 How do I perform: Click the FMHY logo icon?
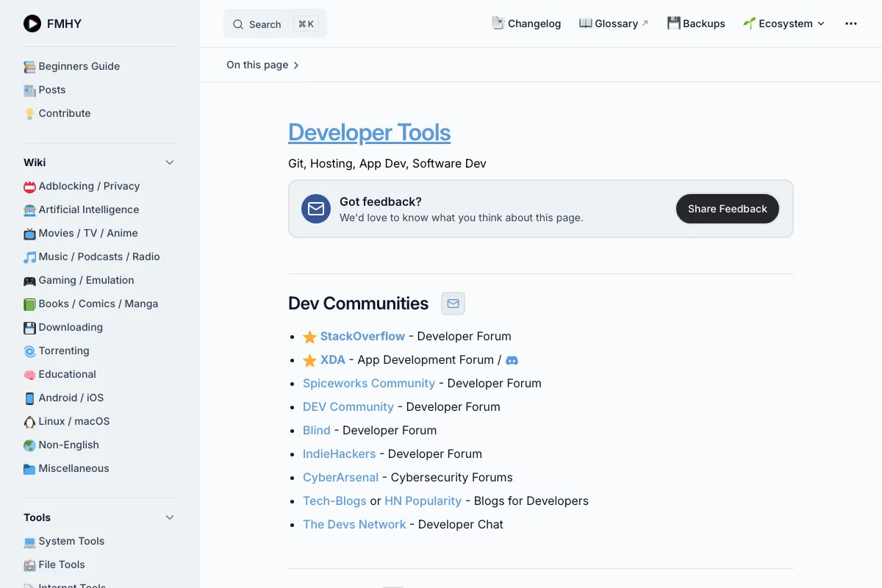tap(32, 24)
